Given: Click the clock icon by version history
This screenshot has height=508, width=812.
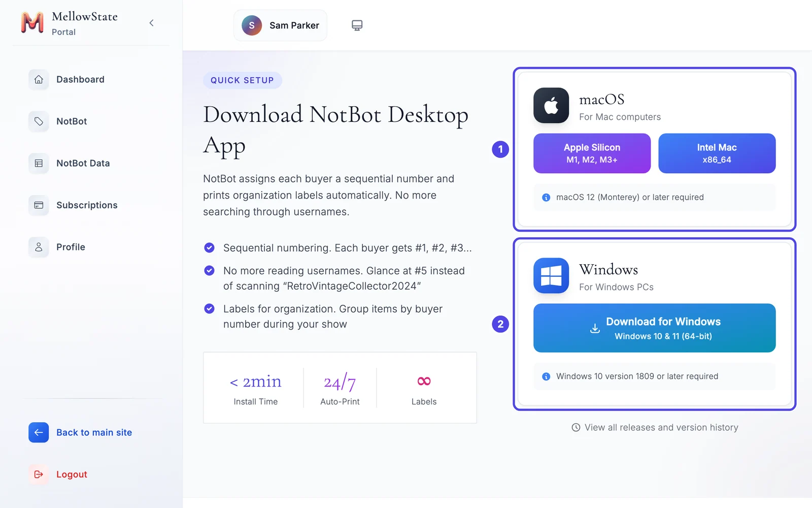Looking at the screenshot, I should tap(576, 428).
